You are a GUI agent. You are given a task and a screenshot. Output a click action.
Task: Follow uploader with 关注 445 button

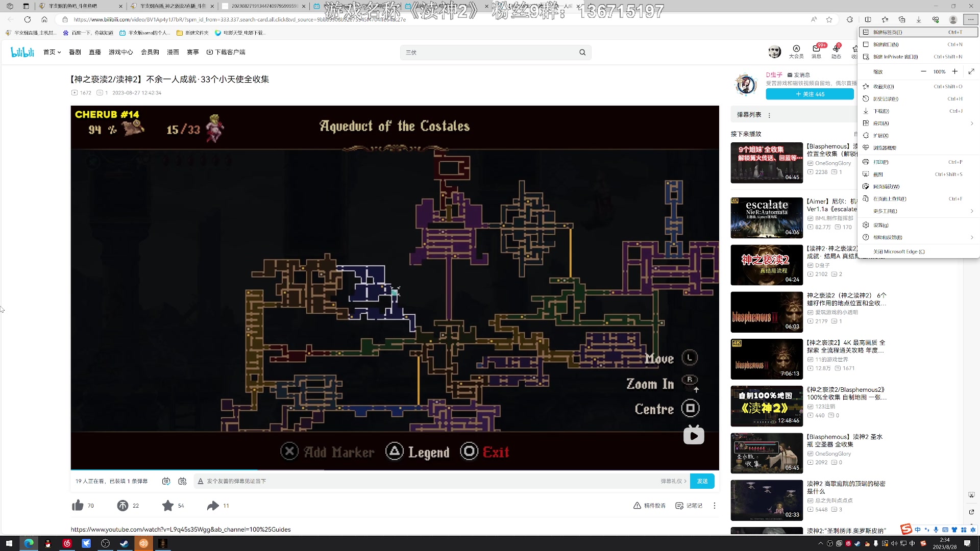810,94
